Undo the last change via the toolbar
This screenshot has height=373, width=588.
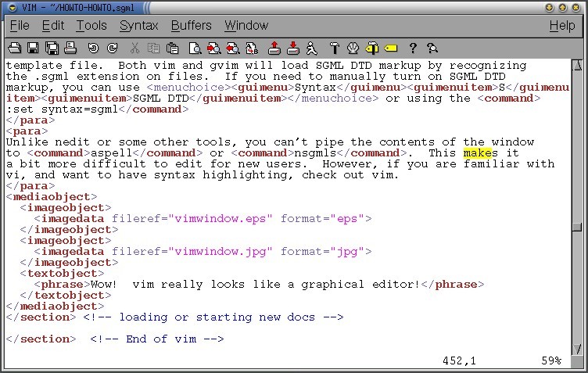(x=93, y=48)
